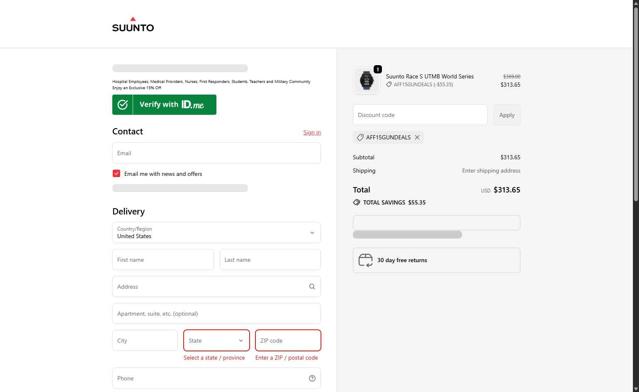Click the discount tag icon under product name
639x392 pixels.
[389, 84]
